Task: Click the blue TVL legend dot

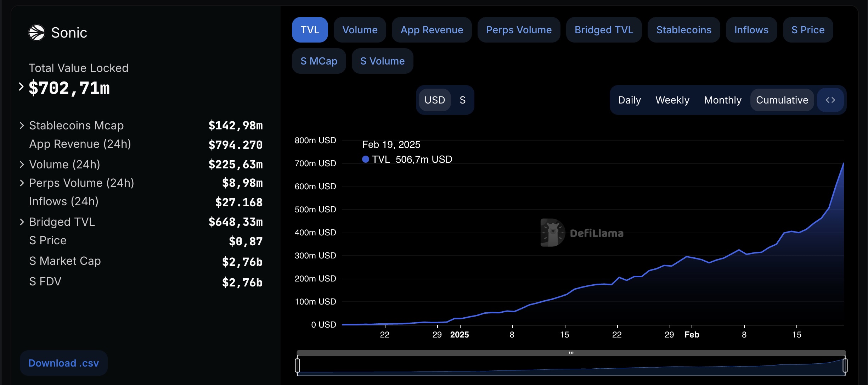Action: 365,160
